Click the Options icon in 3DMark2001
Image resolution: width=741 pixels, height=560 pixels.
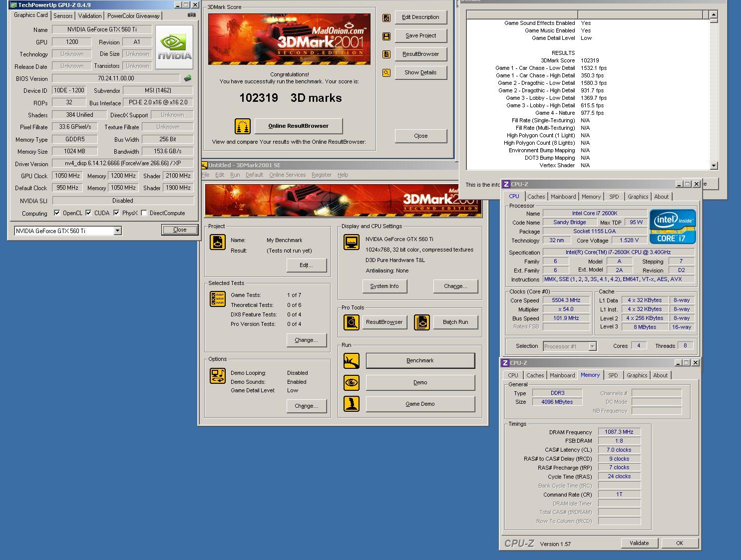click(x=218, y=376)
